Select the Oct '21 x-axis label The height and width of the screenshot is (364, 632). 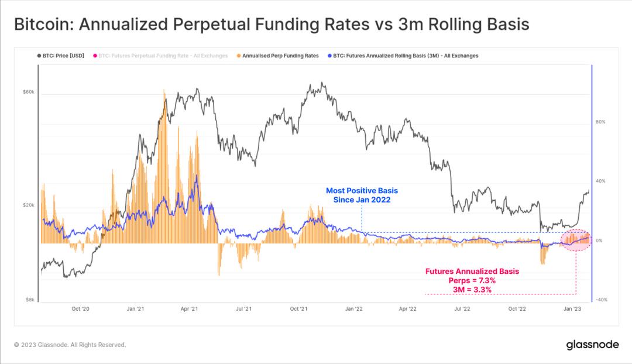click(298, 308)
